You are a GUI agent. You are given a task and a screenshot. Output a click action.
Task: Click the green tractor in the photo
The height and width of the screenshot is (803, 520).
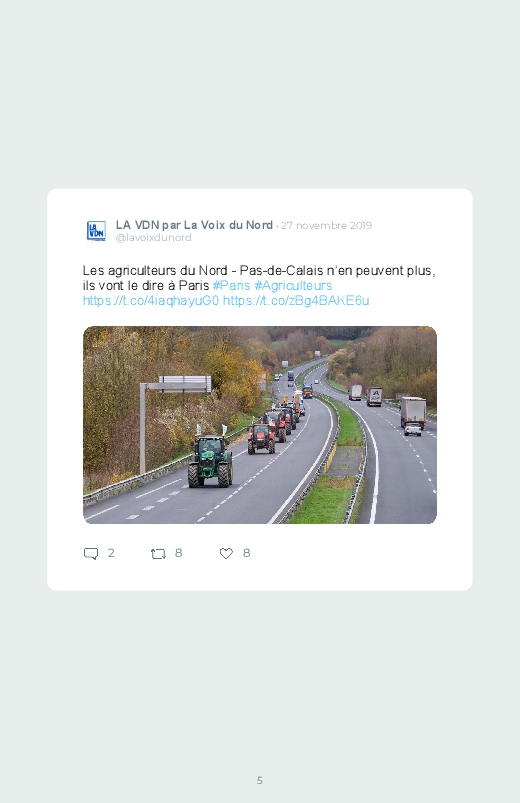[x=211, y=461]
